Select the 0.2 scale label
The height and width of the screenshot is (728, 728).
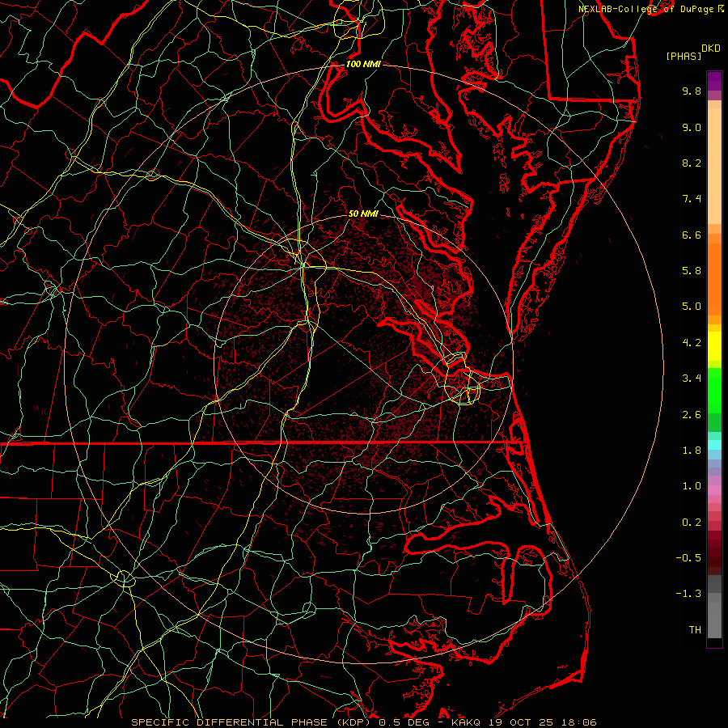(x=692, y=523)
